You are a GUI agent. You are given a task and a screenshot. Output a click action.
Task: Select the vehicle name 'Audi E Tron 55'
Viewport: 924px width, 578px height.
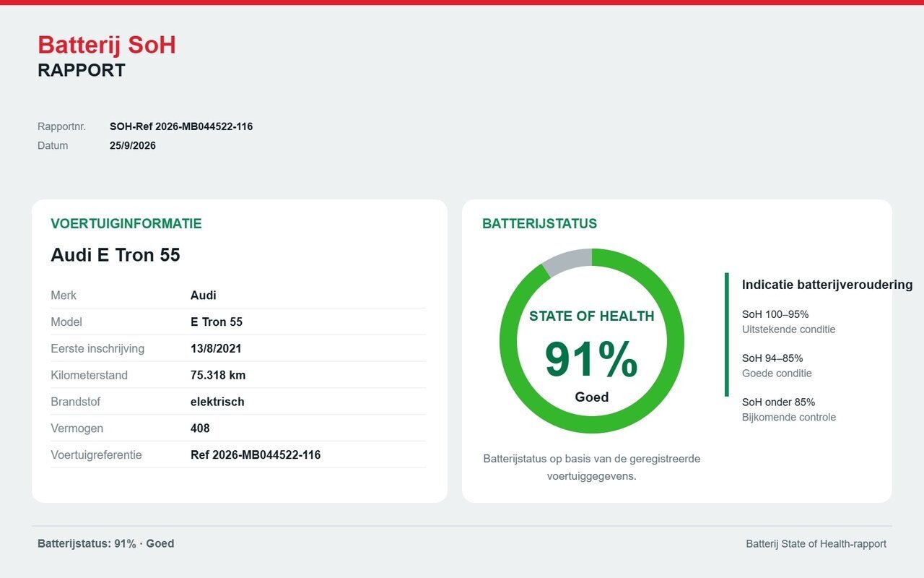coord(115,255)
